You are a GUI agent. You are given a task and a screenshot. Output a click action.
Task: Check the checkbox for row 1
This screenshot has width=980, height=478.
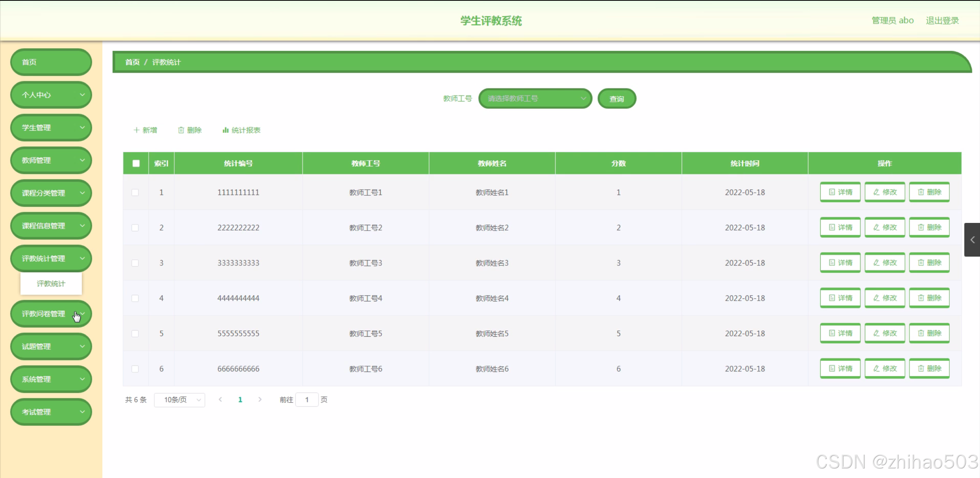(135, 192)
